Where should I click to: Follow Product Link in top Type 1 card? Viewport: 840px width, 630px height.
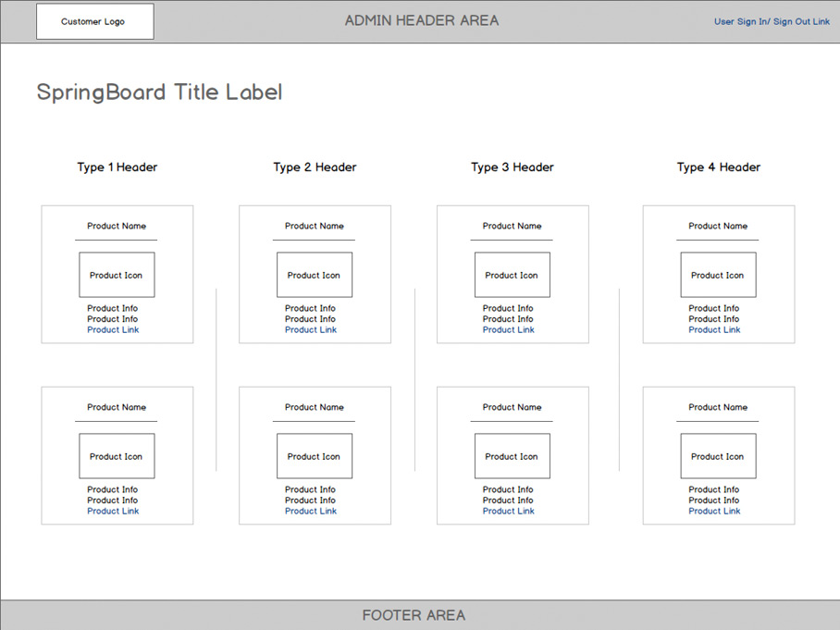pos(113,330)
